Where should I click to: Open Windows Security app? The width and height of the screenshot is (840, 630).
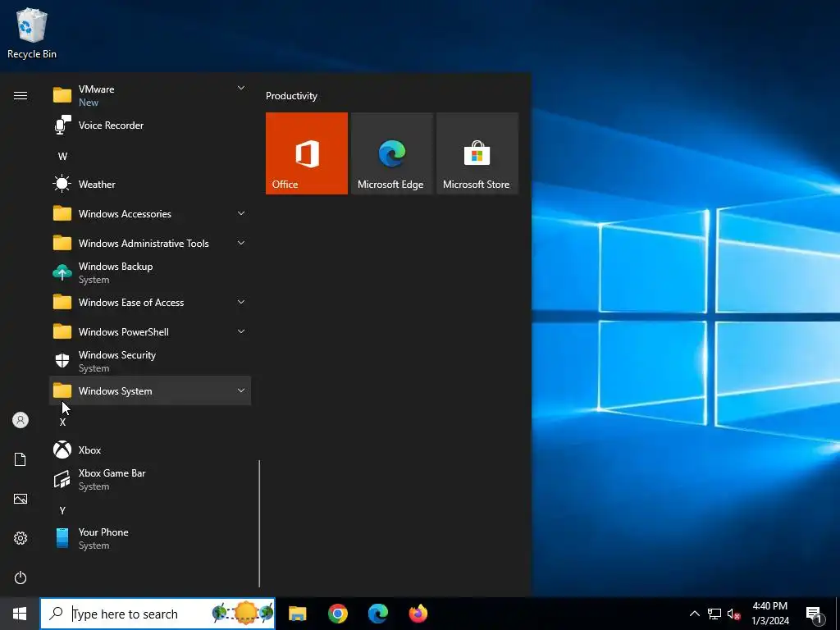pyautogui.click(x=150, y=362)
